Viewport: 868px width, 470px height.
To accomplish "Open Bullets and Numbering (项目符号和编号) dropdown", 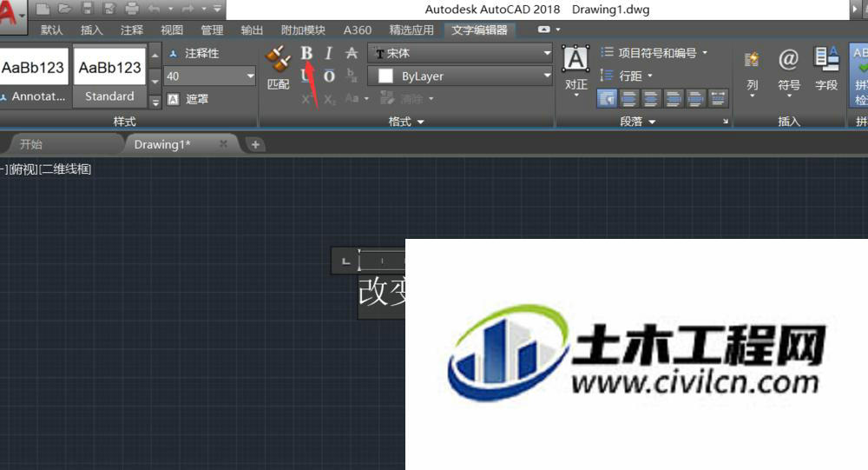I will [x=654, y=53].
